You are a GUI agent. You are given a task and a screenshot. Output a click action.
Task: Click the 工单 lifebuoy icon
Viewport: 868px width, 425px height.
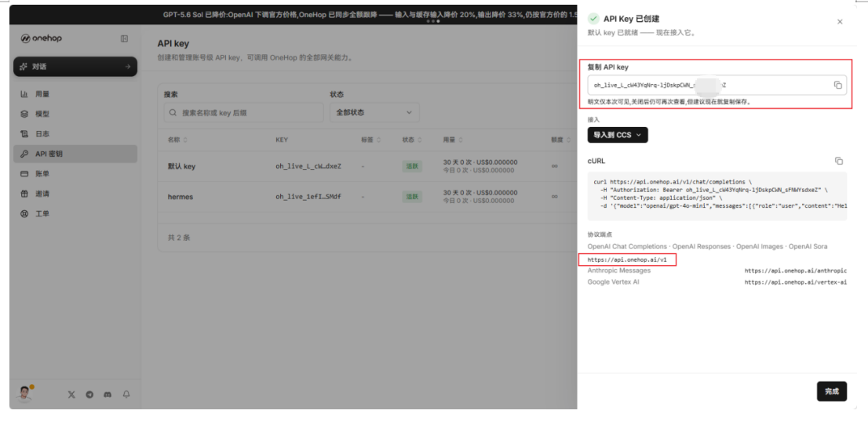[24, 213]
